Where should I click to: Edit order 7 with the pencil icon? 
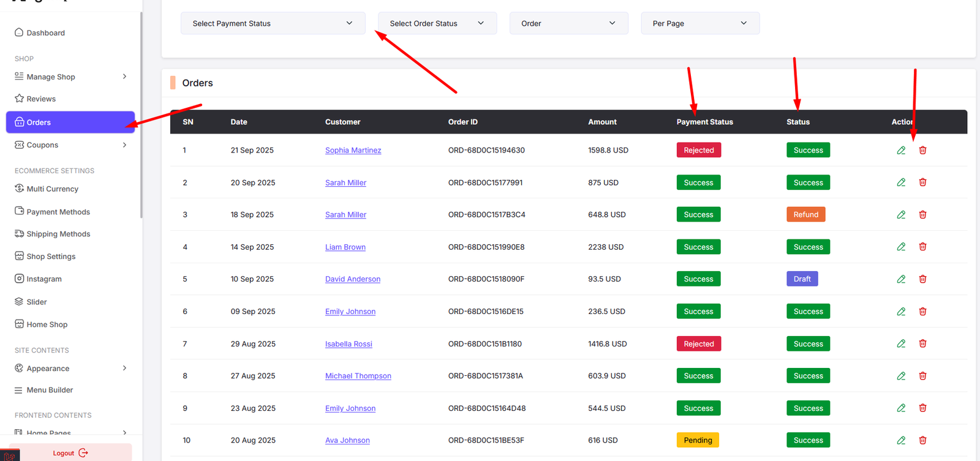point(901,343)
